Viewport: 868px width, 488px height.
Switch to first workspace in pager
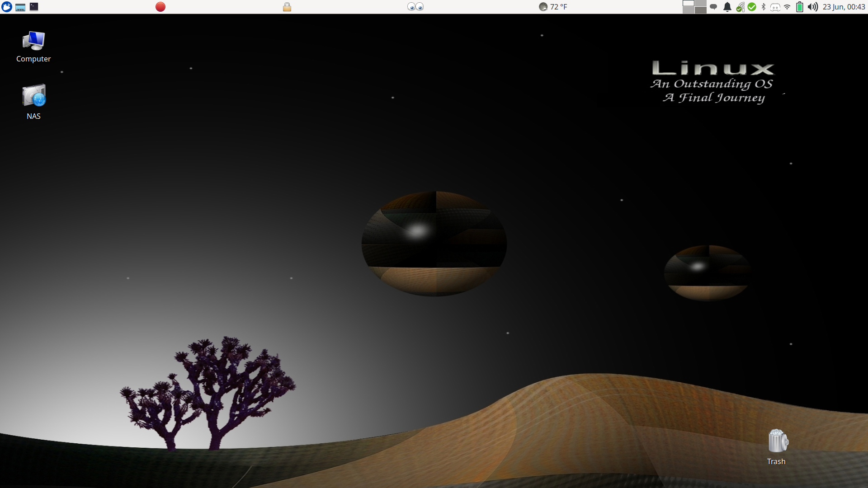[688, 3]
